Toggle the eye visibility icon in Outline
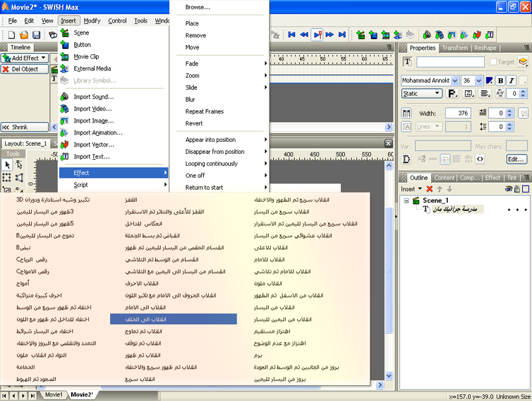Image resolution: width=532 pixels, height=401 pixels. [508, 189]
